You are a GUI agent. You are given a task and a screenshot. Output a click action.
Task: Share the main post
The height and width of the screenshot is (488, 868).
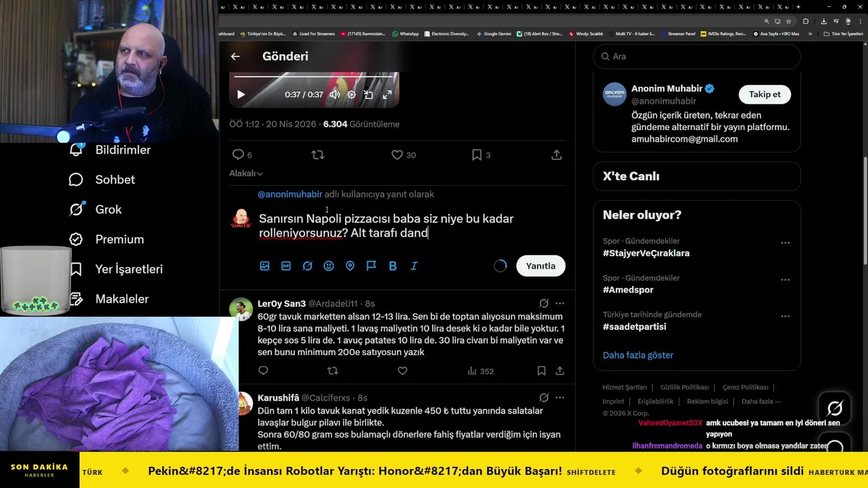(556, 155)
